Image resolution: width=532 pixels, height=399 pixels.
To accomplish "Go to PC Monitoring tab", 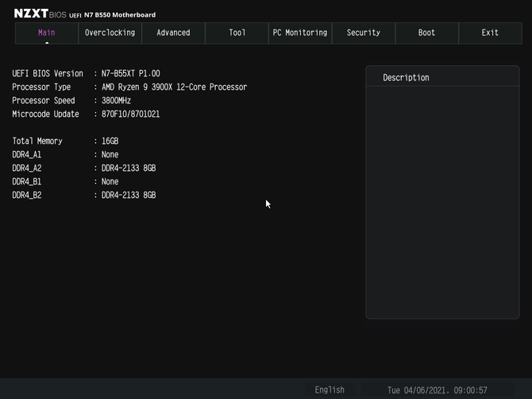I will [300, 33].
